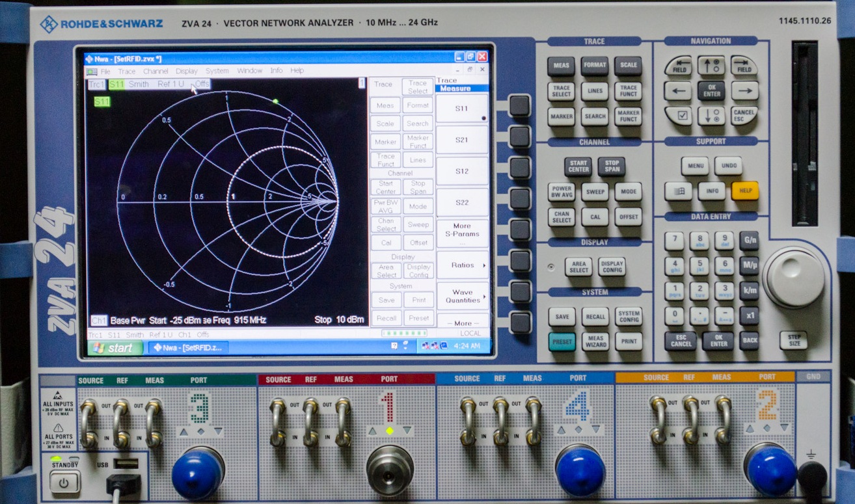Click the on-screen Format key in the keypad panel

click(418, 105)
